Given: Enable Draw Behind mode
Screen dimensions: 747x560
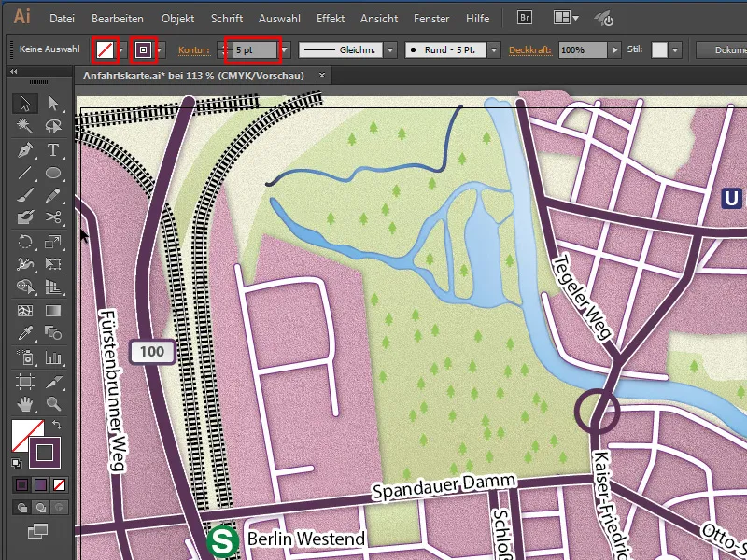Looking at the screenshot, I should [x=41, y=508].
